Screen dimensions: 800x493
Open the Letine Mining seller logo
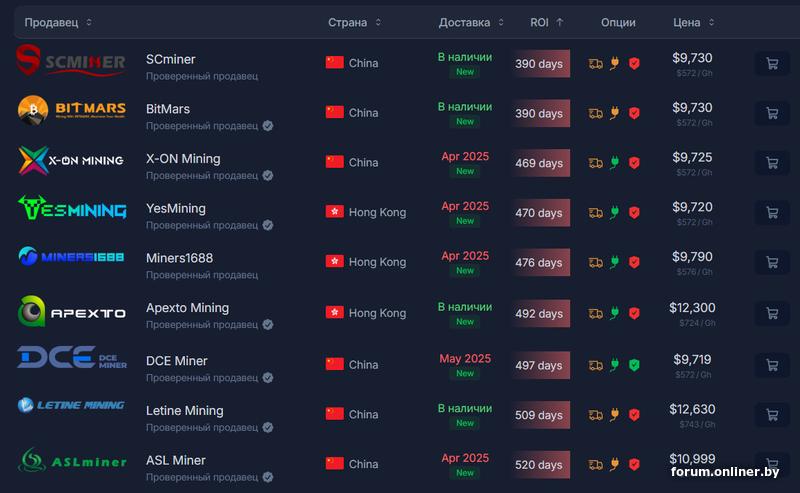coord(71,405)
